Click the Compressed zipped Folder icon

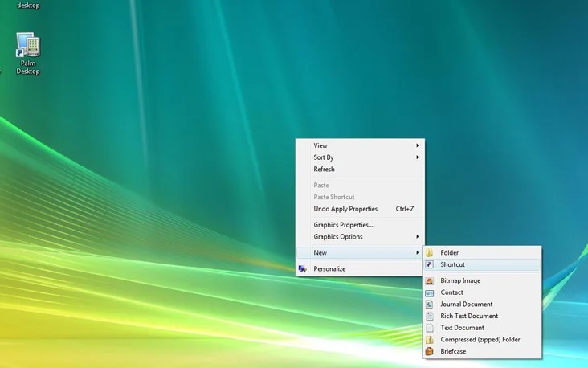(x=430, y=340)
